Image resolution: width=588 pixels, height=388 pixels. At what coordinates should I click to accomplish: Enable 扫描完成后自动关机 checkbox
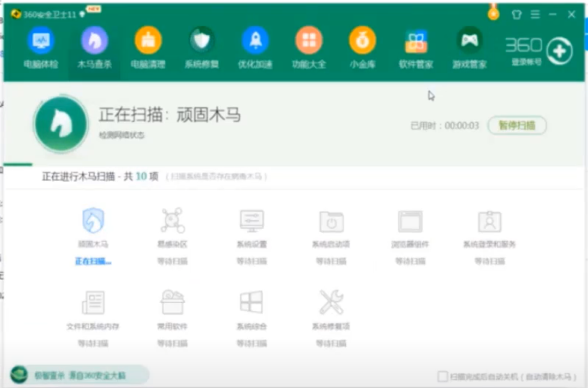[442, 376]
